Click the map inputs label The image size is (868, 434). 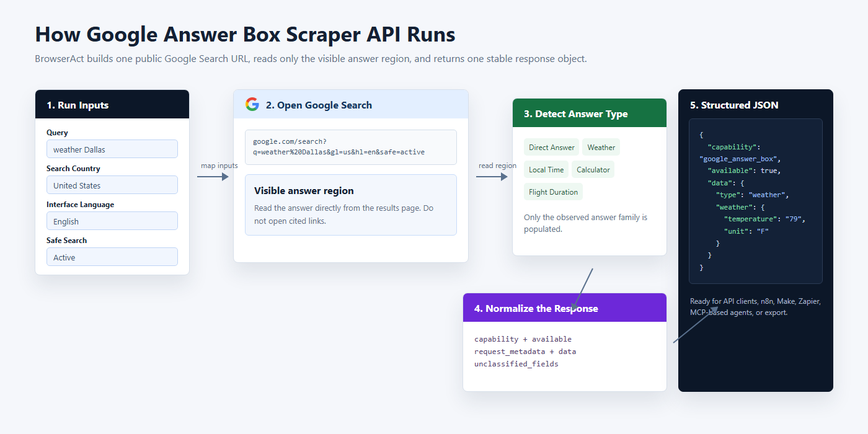[219, 166]
